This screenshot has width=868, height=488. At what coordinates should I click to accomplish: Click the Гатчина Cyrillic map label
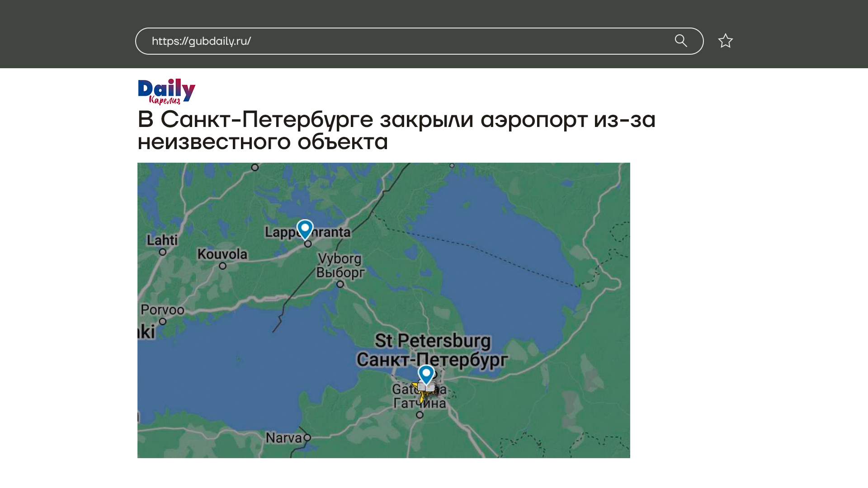coord(420,403)
